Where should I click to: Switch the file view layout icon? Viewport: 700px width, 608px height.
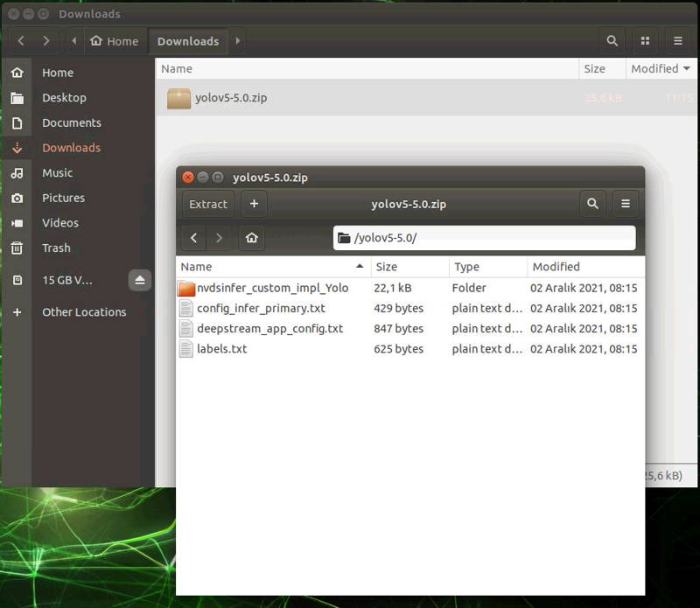pos(645,40)
